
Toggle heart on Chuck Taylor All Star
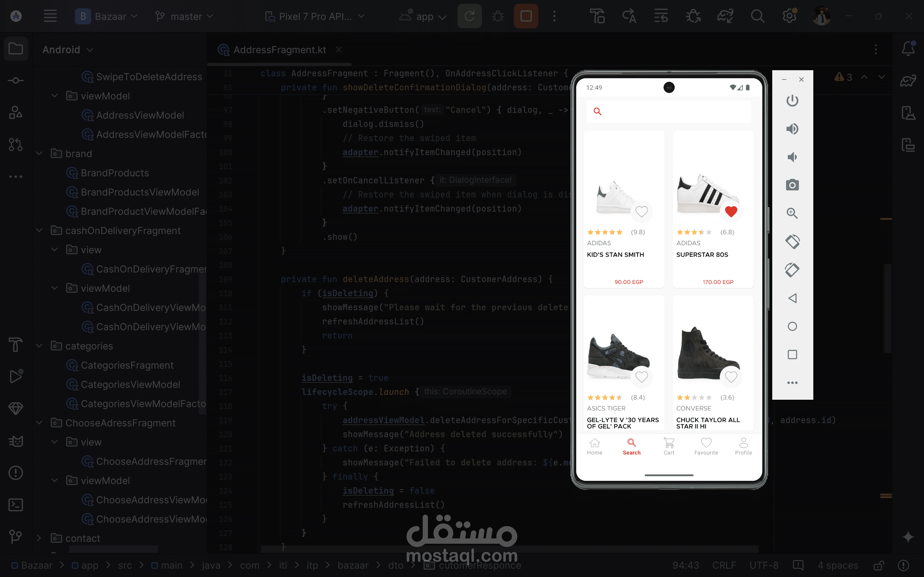[731, 377]
